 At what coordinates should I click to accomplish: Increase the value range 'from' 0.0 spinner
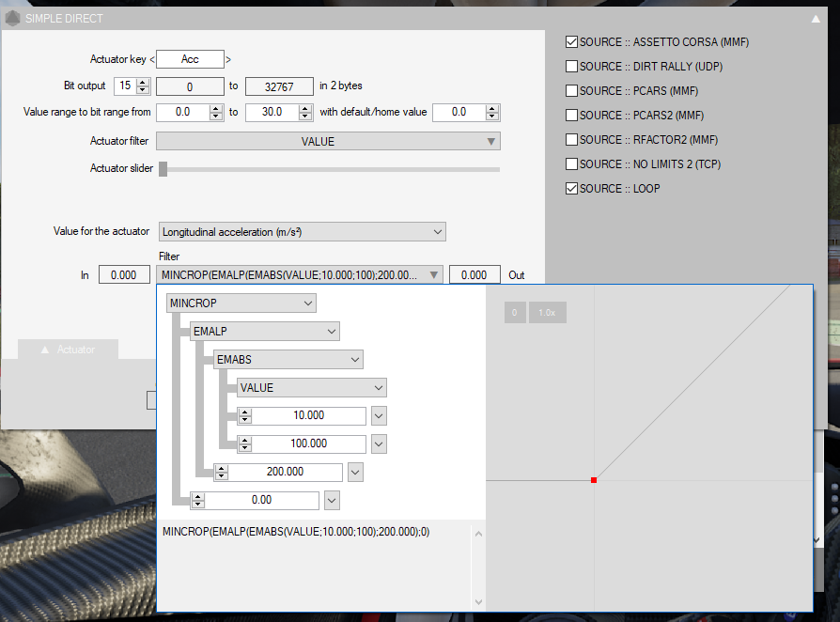[x=215, y=109]
